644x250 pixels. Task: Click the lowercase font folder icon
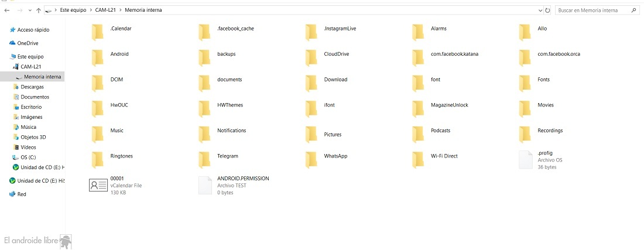418,83
